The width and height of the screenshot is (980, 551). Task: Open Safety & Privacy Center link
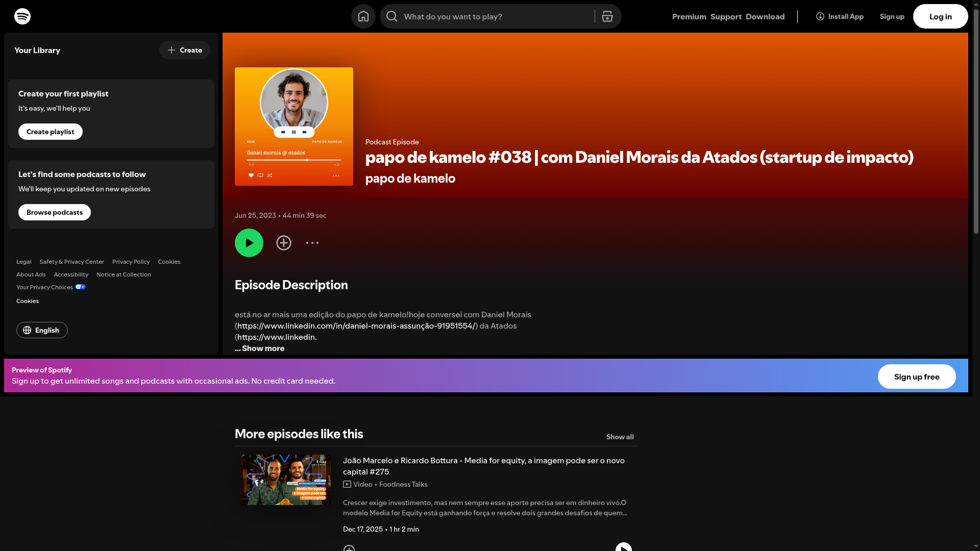72,262
